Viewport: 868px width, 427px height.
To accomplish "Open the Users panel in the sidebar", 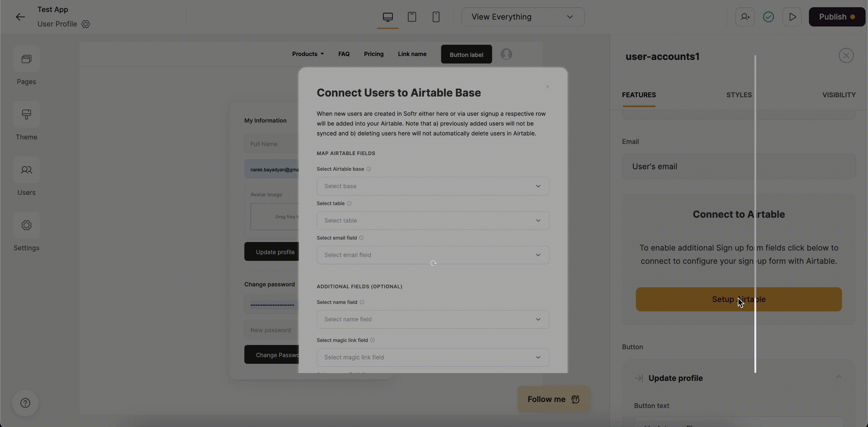I will click(x=26, y=177).
